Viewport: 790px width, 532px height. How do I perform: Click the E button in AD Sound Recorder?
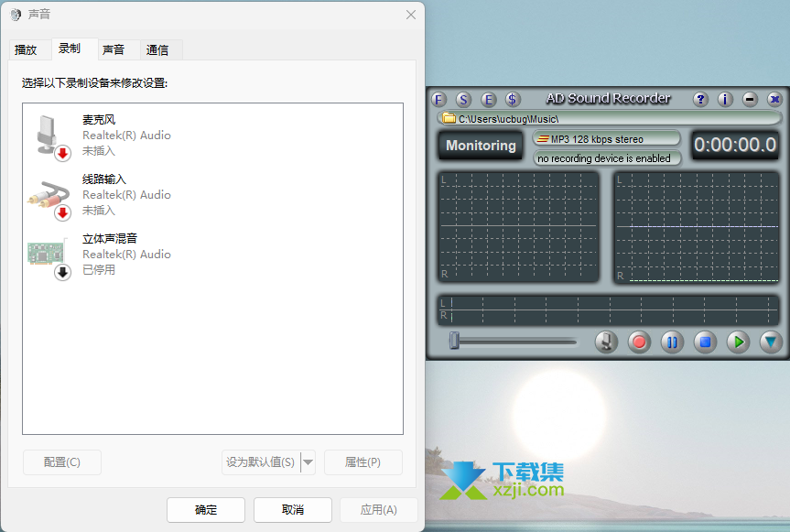[x=488, y=99]
